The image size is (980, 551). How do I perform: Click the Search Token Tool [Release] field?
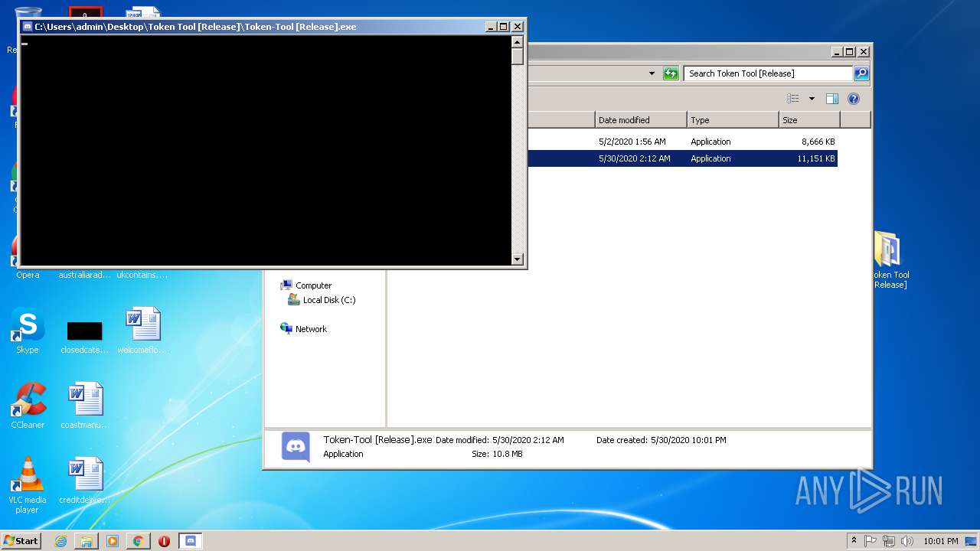[768, 73]
